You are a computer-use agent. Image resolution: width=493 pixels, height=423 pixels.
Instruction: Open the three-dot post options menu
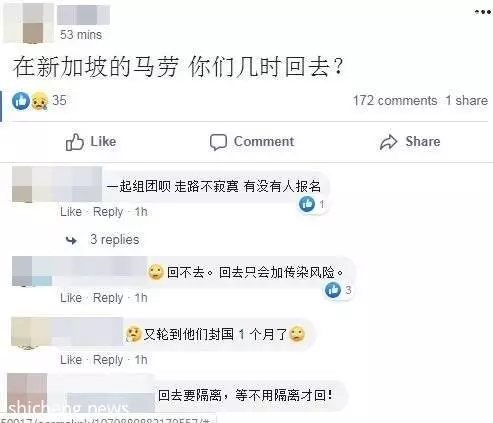click(483, 12)
